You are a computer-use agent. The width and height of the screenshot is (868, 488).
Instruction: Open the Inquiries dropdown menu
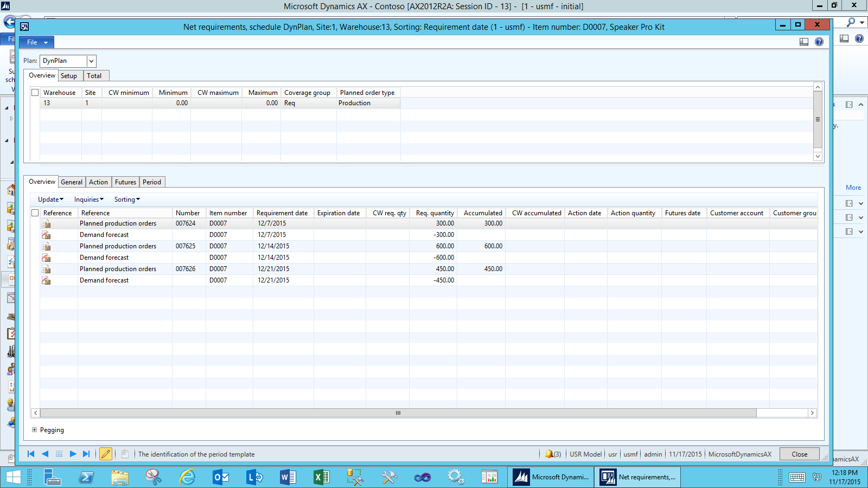tap(88, 200)
